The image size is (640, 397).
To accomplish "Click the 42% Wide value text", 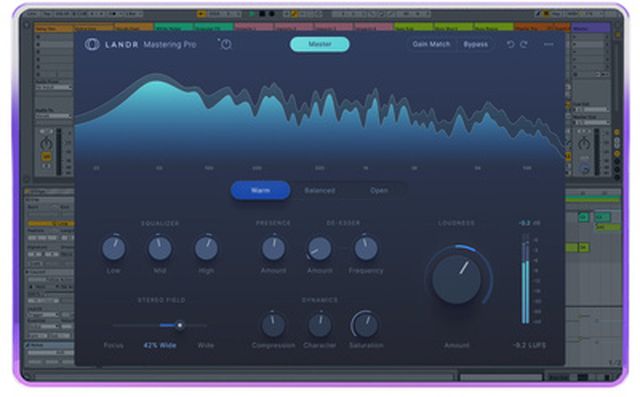I will click(160, 345).
